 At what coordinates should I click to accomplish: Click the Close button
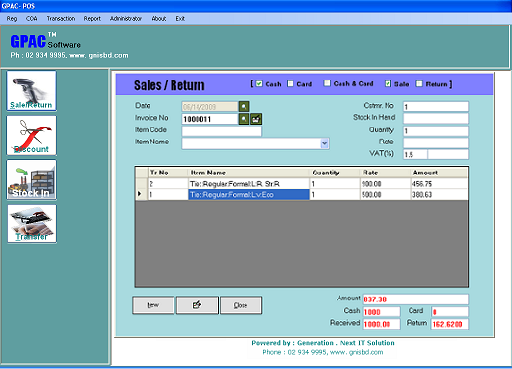241,305
